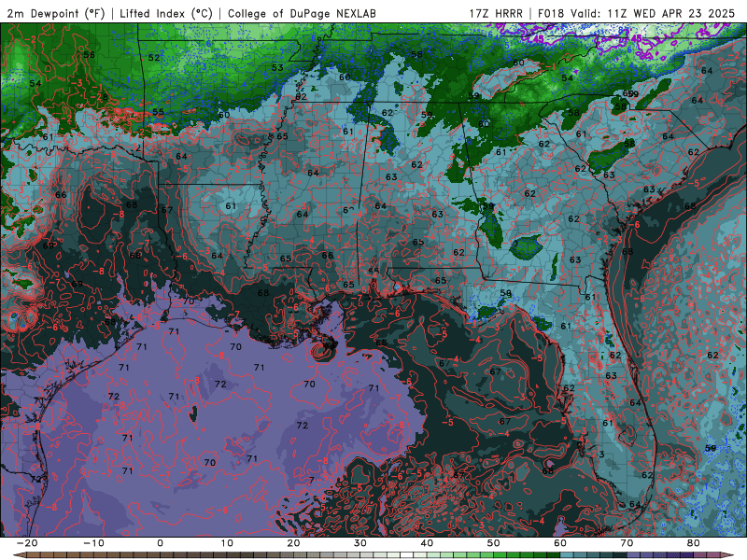Click the '20' color scale label
The height and width of the screenshot is (560, 747).
[x=293, y=543]
